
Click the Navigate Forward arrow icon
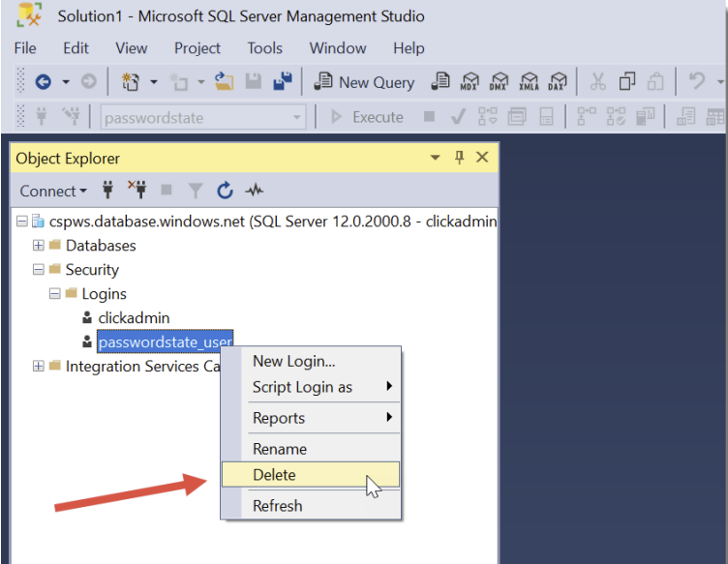click(x=89, y=82)
